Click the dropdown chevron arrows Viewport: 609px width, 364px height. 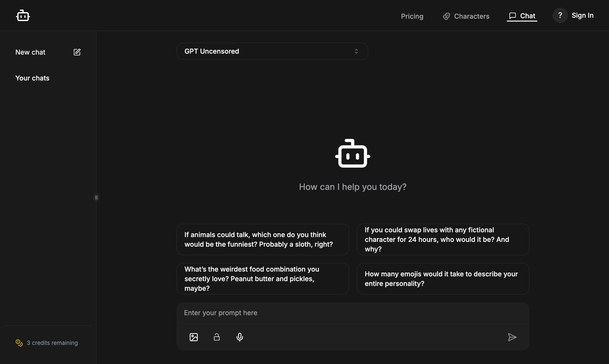pyautogui.click(x=356, y=51)
